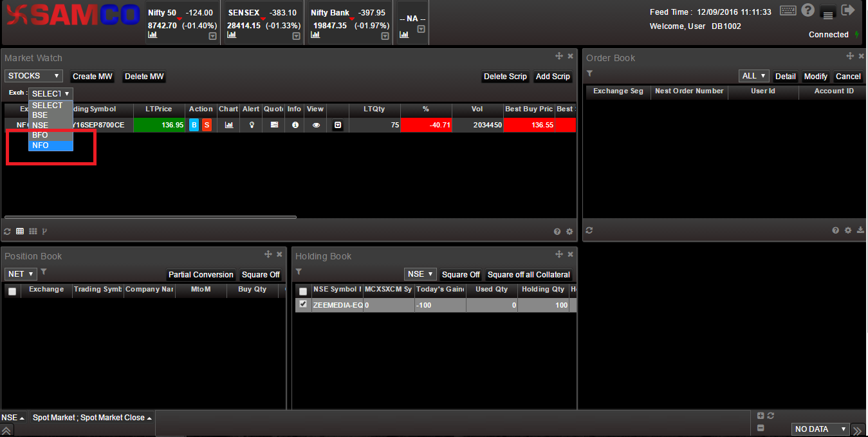Image resolution: width=868 pixels, height=437 pixels.
Task: Open the scrip row dropdown menu icon
Action: (x=337, y=125)
